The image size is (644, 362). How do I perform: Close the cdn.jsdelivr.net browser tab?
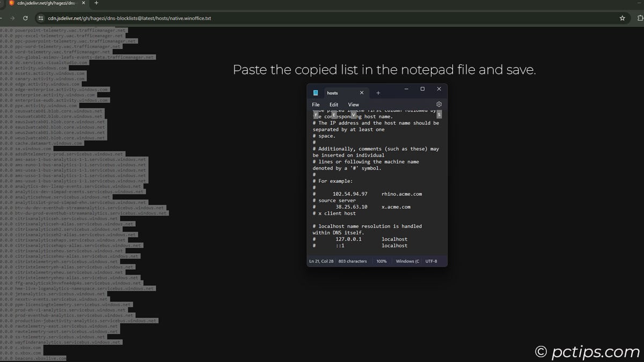[x=84, y=3]
